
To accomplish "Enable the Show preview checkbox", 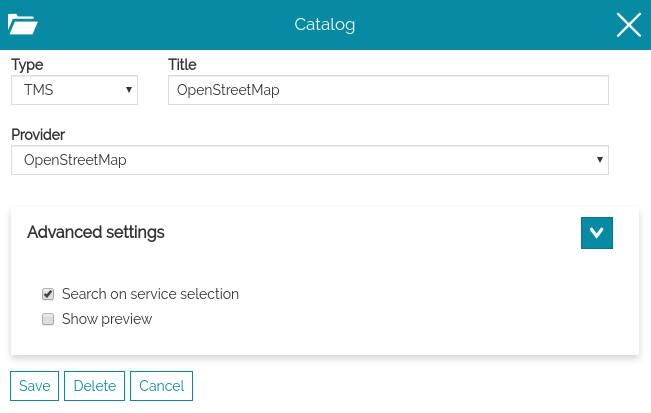I will click(x=48, y=320).
